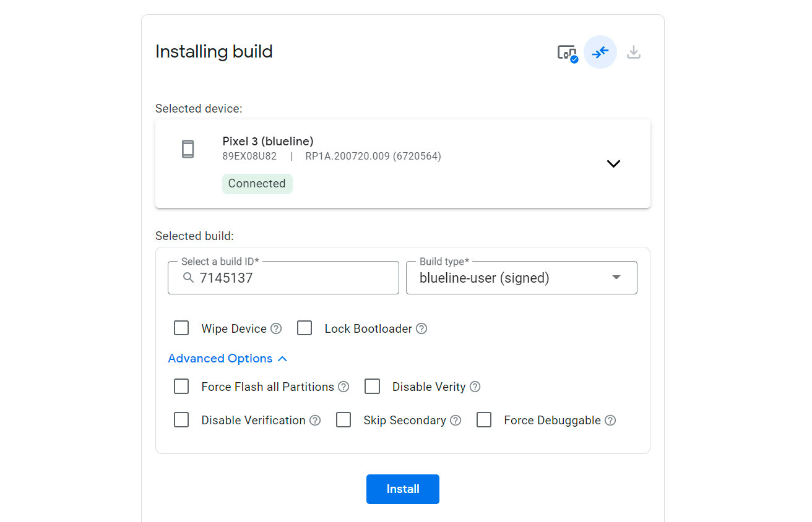Click the phone icon for Pixel 3
This screenshot has width=812, height=522.
point(188,149)
